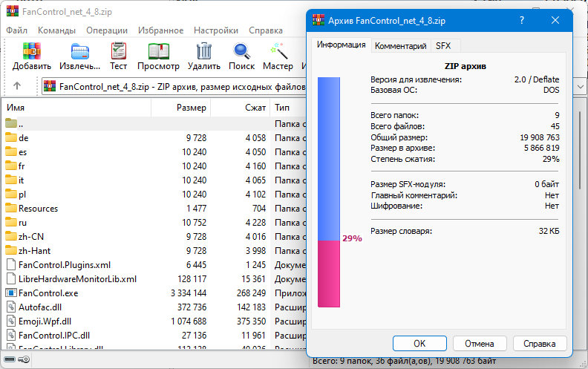The image size is (588, 369).
Task: Click the Добавить (Add) toolbar icon
Action: [x=31, y=51]
